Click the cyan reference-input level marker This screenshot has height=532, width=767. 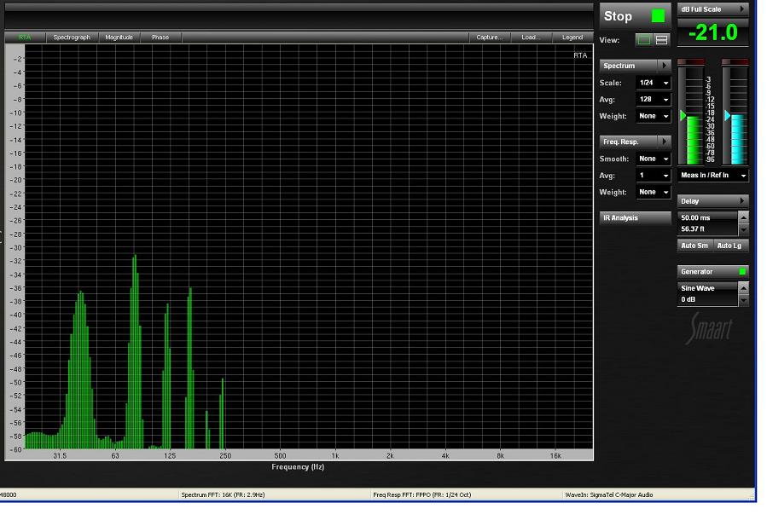pos(728,116)
